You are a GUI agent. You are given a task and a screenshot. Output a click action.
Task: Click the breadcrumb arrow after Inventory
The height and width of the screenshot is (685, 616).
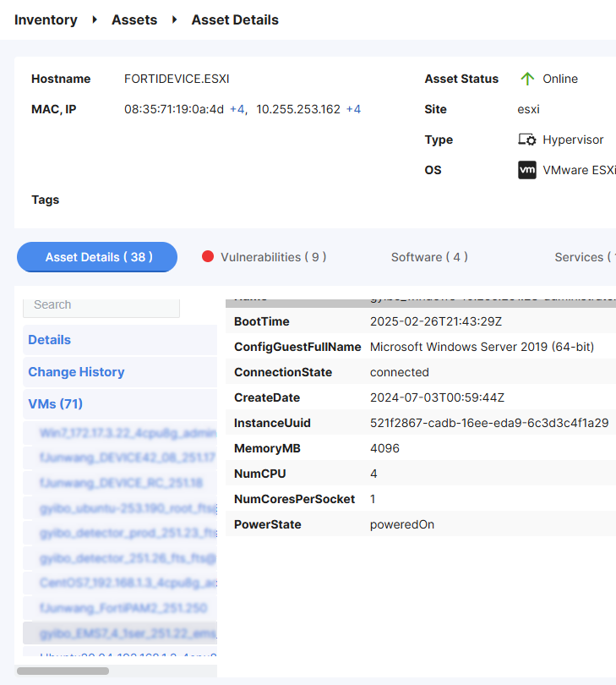[x=95, y=19]
